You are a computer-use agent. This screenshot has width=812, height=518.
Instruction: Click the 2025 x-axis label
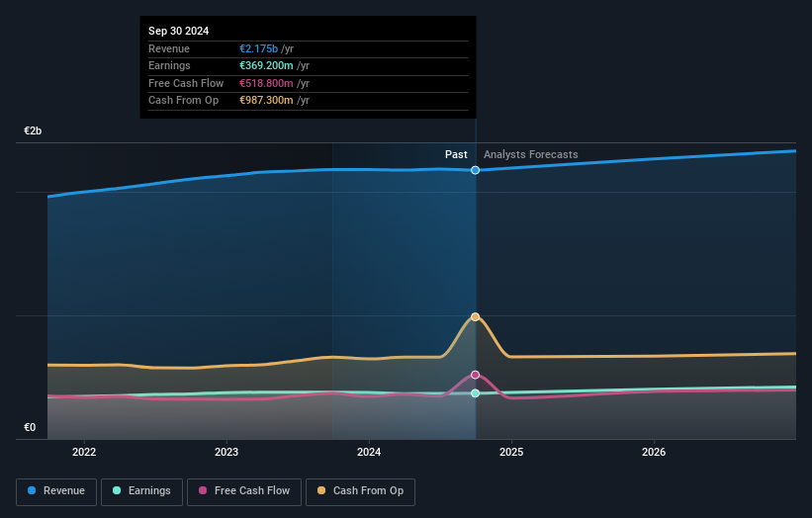tap(511, 452)
